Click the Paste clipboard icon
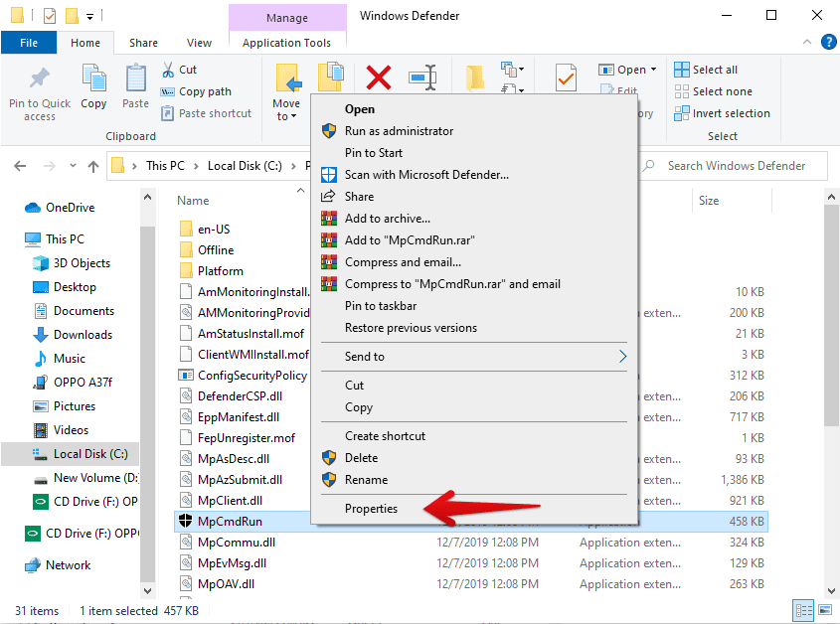The width and height of the screenshot is (840, 624). tap(135, 78)
